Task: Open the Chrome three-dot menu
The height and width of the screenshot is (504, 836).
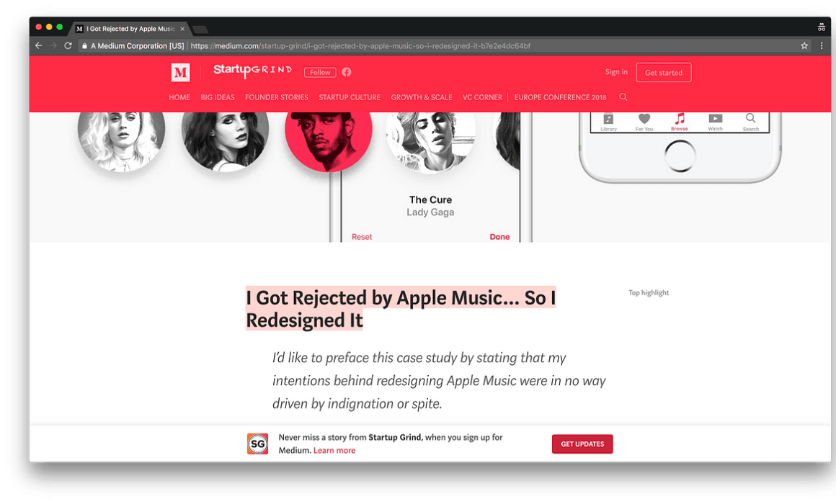Action: [x=822, y=46]
